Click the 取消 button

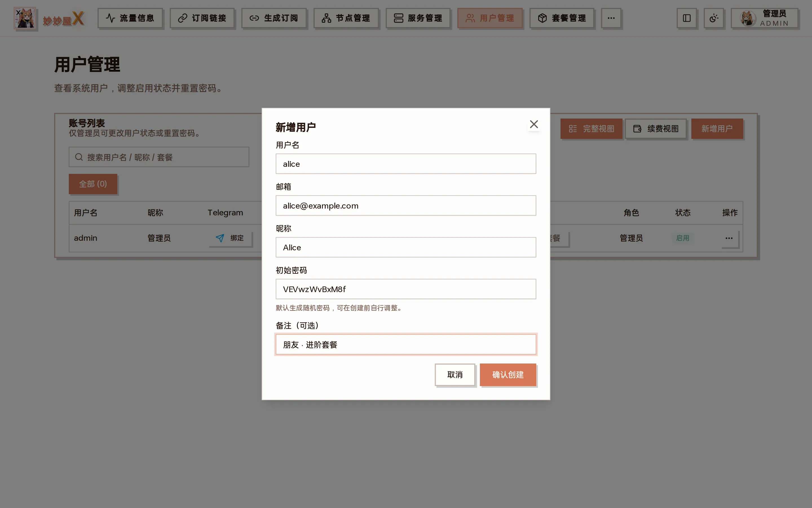click(455, 375)
